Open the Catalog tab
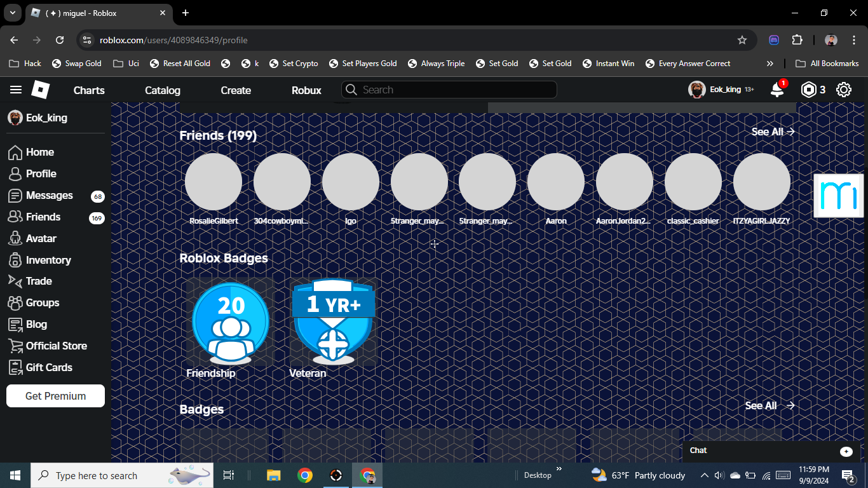The image size is (868, 488). tap(163, 90)
